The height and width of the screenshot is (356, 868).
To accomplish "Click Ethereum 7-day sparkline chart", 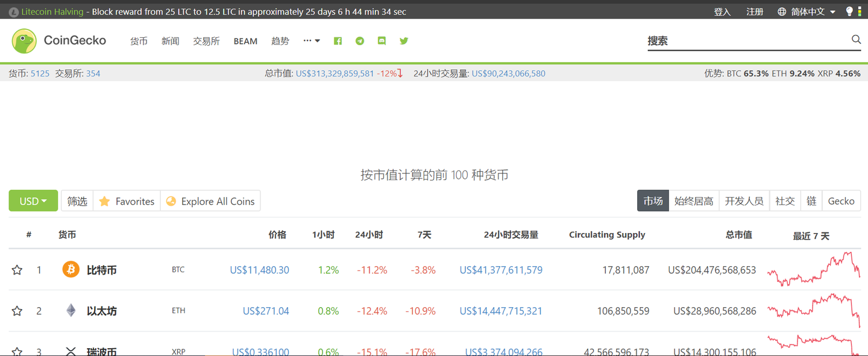I will point(814,309).
